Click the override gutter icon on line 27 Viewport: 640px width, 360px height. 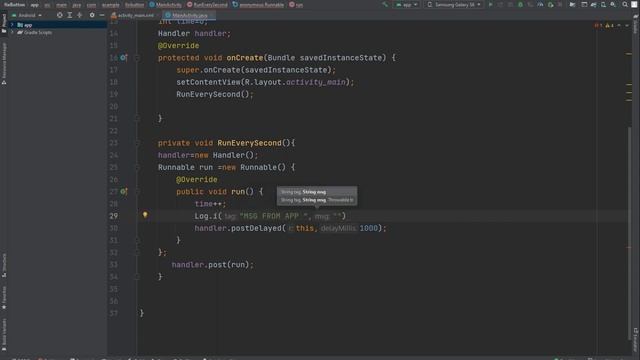point(124,191)
